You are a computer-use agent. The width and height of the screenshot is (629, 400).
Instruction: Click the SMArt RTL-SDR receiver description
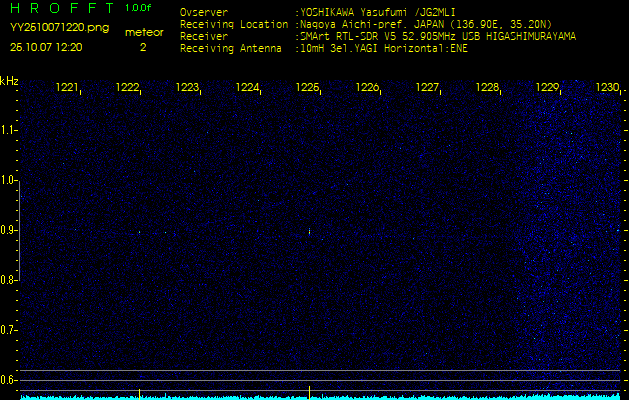click(437, 35)
